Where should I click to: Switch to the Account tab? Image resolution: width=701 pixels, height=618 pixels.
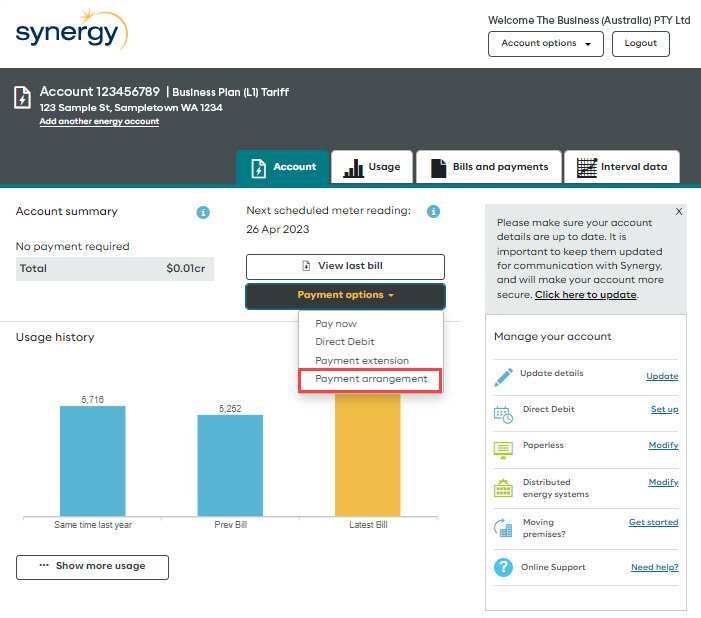[283, 167]
